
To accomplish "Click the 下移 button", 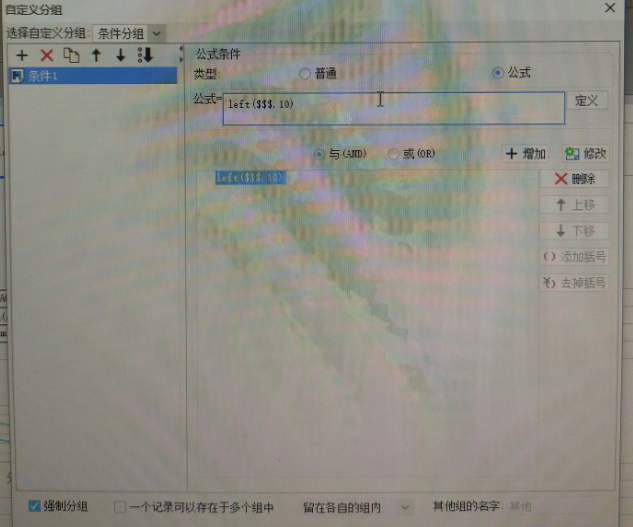I will [x=574, y=231].
